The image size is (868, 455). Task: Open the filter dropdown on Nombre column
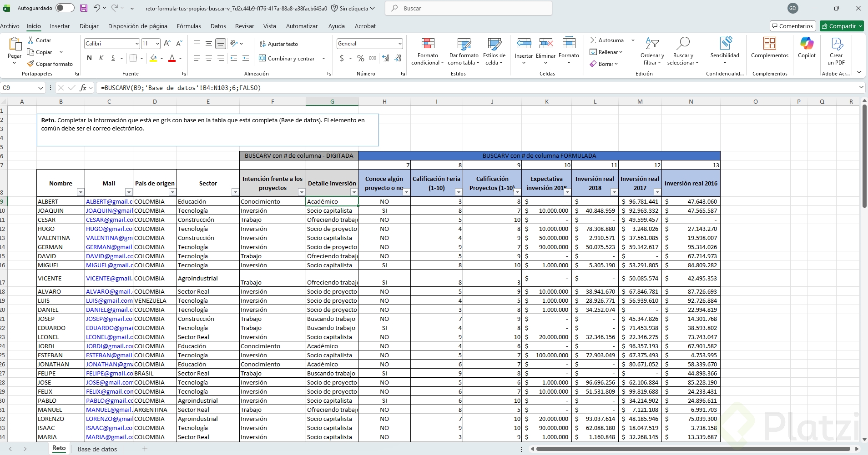click(81, 192)
